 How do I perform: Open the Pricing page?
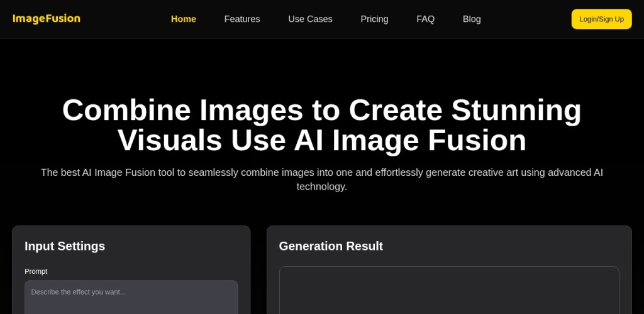point(374,19)
